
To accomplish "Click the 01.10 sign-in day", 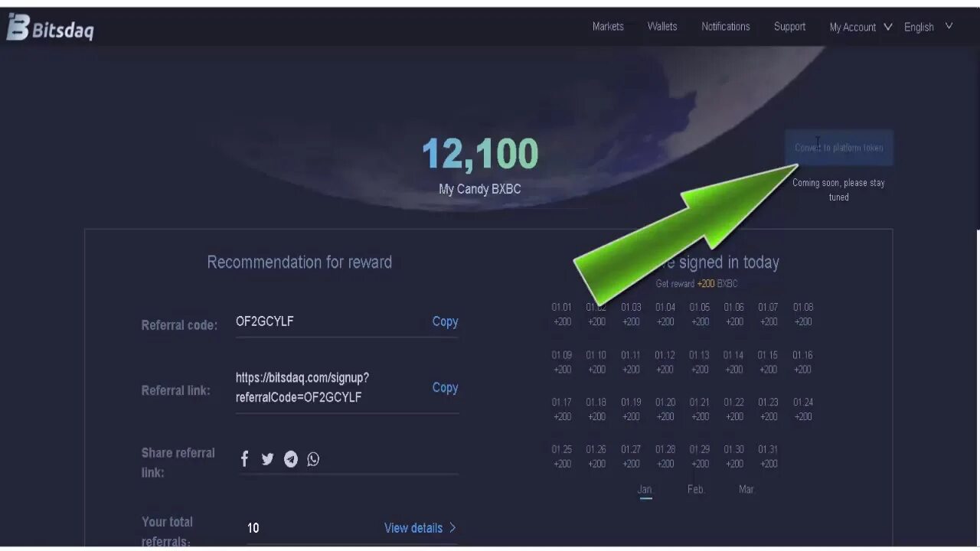I will 596,362.
